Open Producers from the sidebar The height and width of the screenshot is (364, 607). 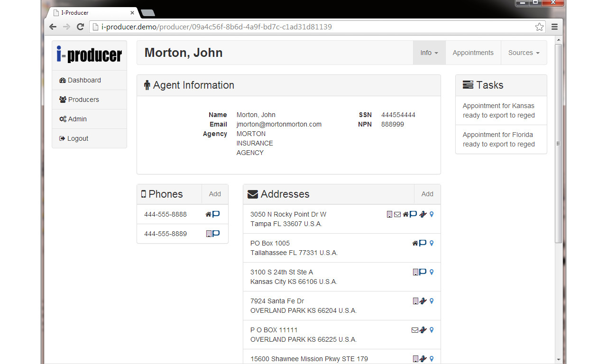point(89,100)
